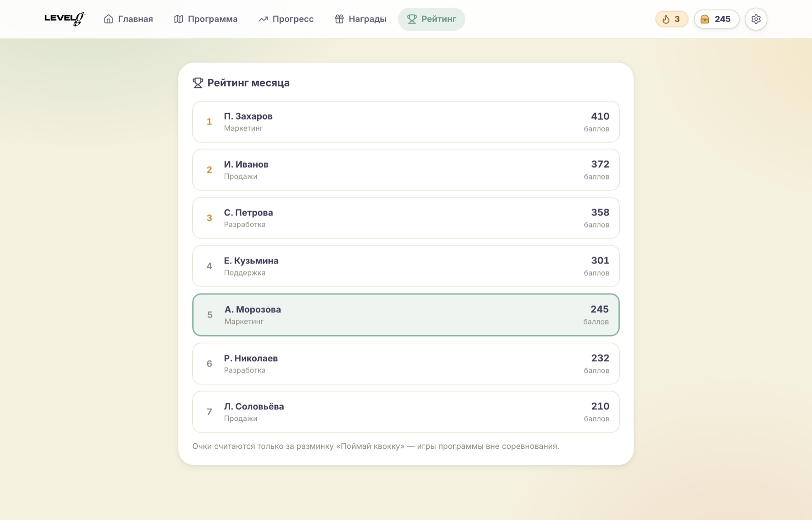812x520 pixels.
Task: Click the 372 score value
Action: [600, 164]
